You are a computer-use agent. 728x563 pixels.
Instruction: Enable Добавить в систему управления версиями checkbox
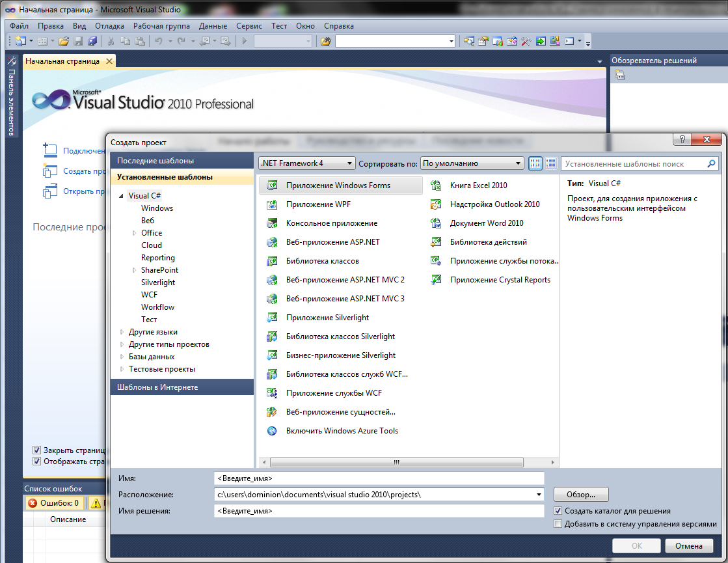click(558, 524)
